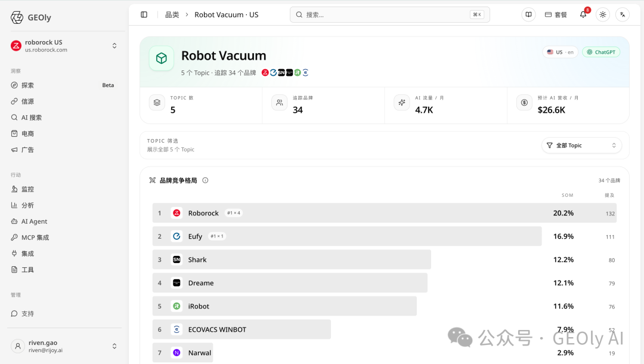The image size is (644, 364).
Task: Go to AI Agent in the sidebar
Action: pyautogui.click(x=63, y=221)
